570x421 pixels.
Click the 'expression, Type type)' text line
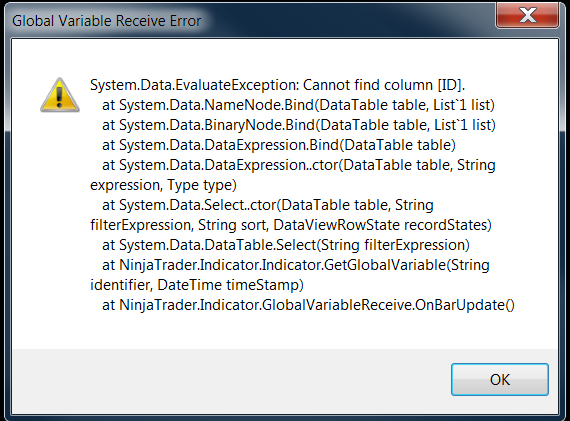click(x=163, y=185)
